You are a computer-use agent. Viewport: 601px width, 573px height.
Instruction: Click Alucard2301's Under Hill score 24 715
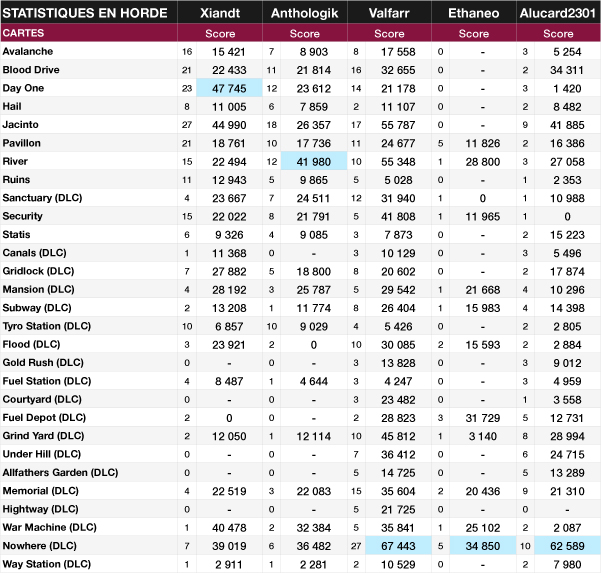click(x=567, y=455)
